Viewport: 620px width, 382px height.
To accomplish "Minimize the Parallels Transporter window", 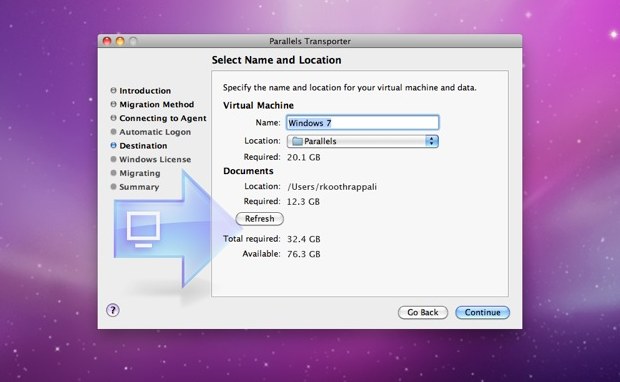I will [120, 41].
